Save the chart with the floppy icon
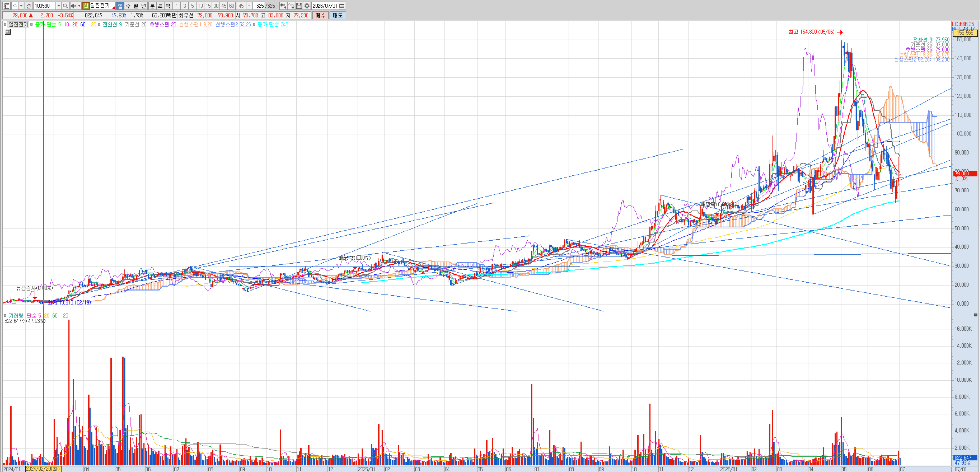 pos(299,6)
